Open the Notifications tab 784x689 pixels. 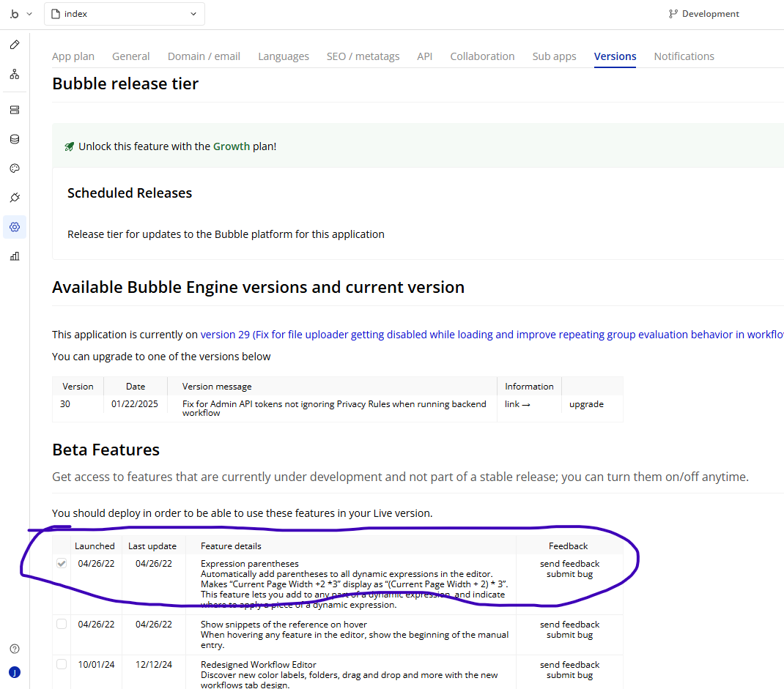(684, 56)
